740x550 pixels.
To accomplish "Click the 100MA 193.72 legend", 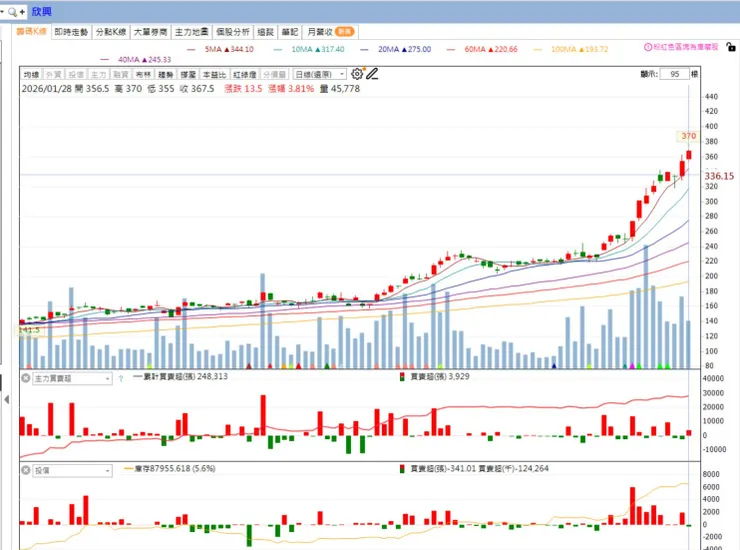I will click(x=571, y=49).
